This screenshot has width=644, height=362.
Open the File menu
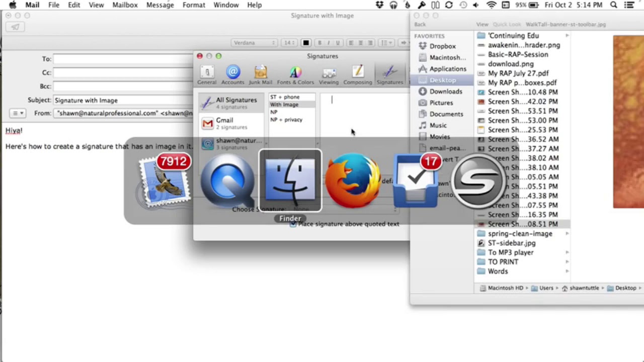tap(54, 5)
